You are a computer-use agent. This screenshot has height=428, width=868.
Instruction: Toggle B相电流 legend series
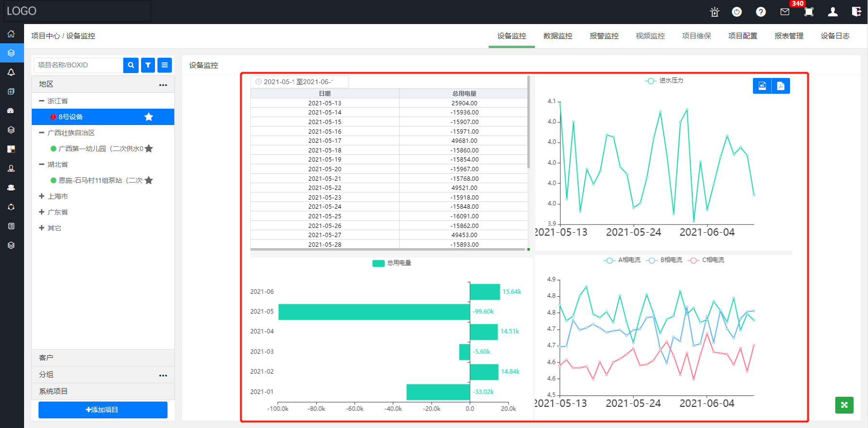664,260
